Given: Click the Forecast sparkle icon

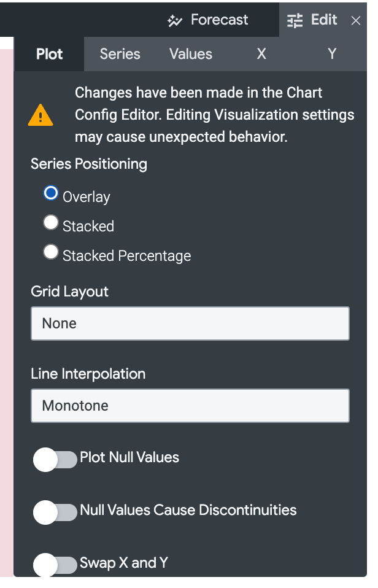Looking at the screenshot, I should 175,21.
